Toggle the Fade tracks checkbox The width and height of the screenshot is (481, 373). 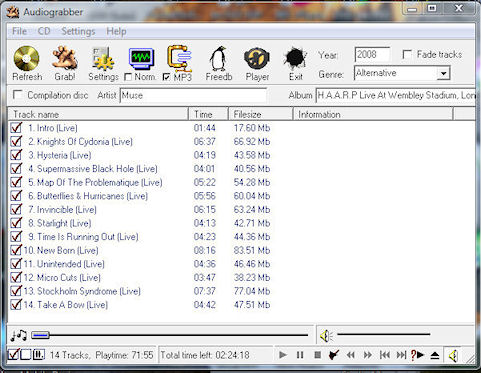407,54
